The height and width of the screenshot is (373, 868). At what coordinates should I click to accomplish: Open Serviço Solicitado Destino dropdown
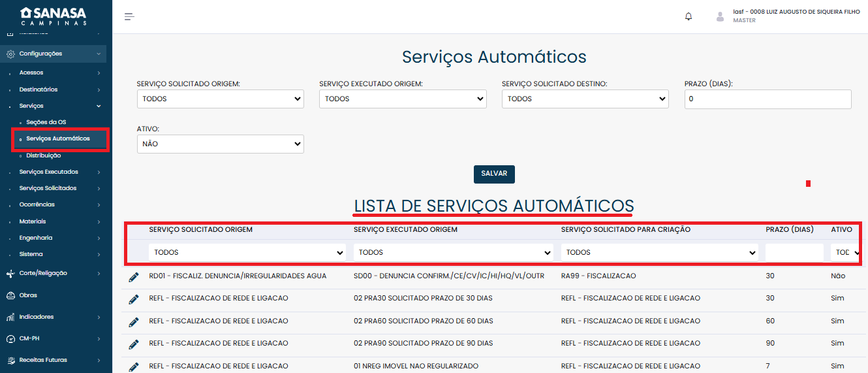pos(585,99)
